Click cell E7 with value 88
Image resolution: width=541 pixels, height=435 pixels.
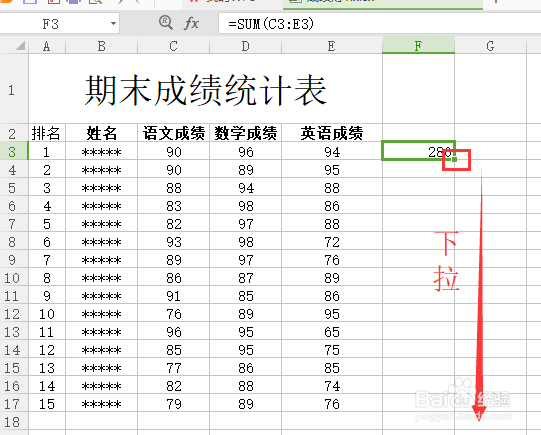[x=332, y=224]
